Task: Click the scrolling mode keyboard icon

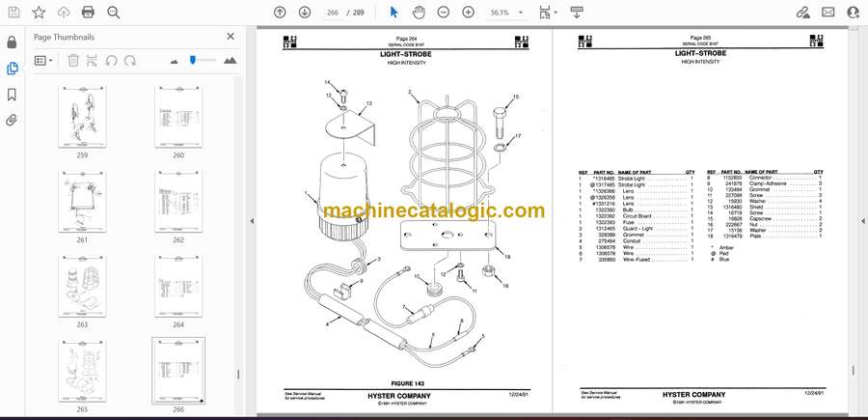Action: (x=577, y=13)
